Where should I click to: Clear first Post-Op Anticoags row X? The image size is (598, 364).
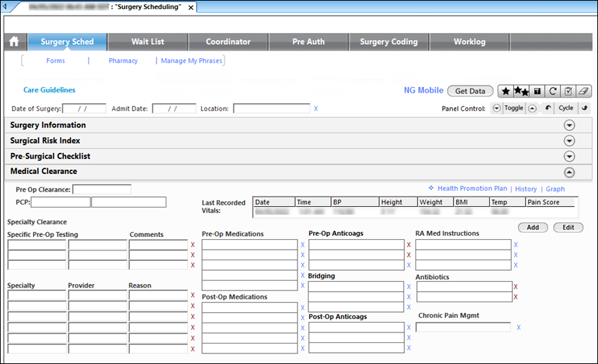pyautogui.click(x=408, y=328)
